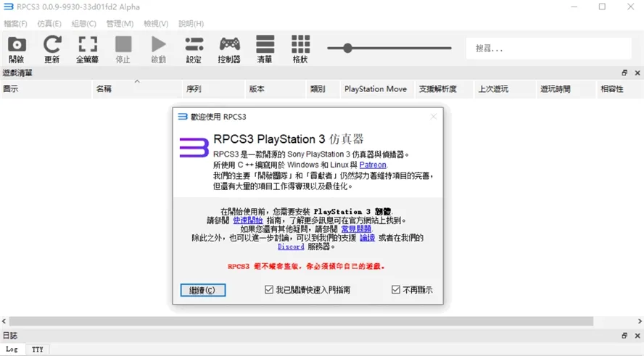Screen dimensions: 644x356
Task: Sort by 支援解析度 column header
Action: click(445, 89)
